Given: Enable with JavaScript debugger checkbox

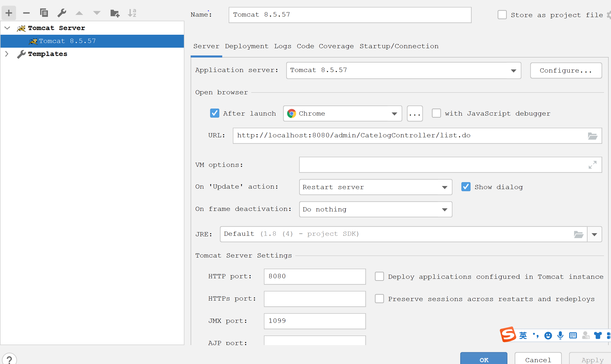Looking at the screenshot, I should coord(436,113).
